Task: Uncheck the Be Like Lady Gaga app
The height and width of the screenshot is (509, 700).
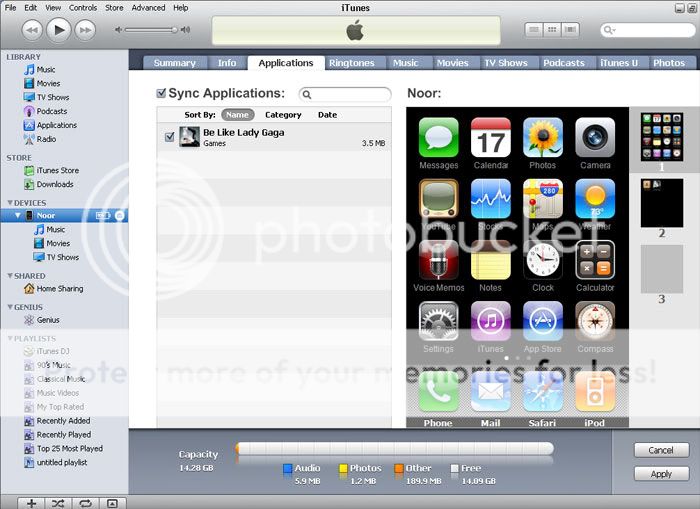Action: pyautogui.click(x=169, y=137)
